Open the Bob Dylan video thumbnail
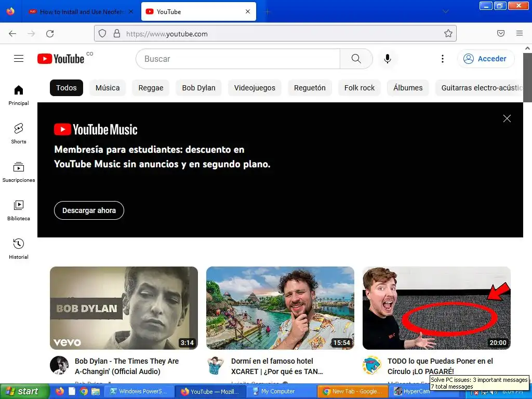This screenshot has height=399, width=532. click(x=124, y=308)
